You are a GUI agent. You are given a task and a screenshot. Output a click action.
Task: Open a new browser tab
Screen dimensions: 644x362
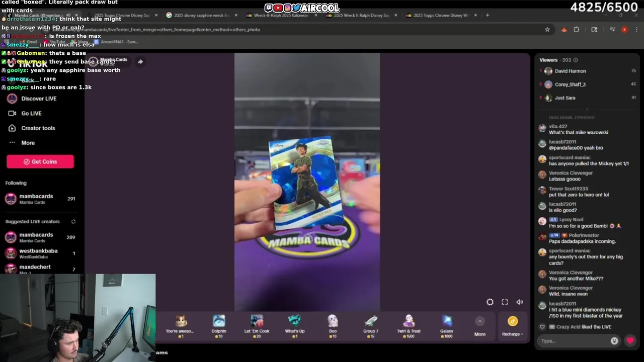tap(488, 15)
